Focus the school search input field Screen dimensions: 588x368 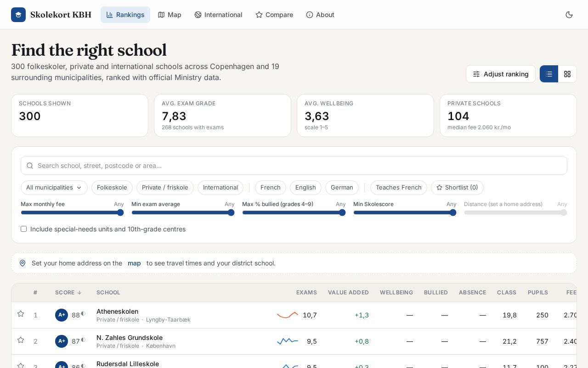pyautogui.click(x=294, y=166)
